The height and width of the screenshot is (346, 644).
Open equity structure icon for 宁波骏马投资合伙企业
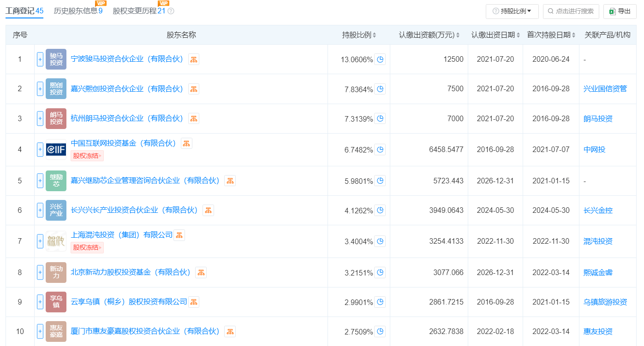[x=194, y=59]
